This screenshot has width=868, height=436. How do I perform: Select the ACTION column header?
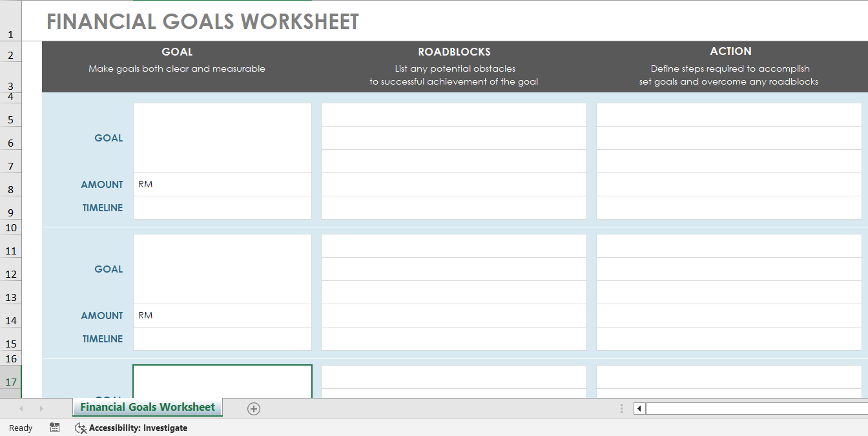730,51
